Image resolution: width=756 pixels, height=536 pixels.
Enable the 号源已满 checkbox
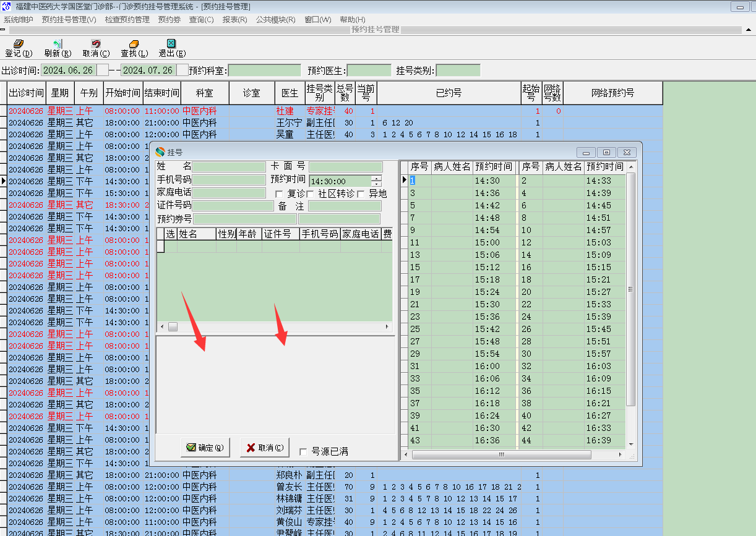coord(303,452)
